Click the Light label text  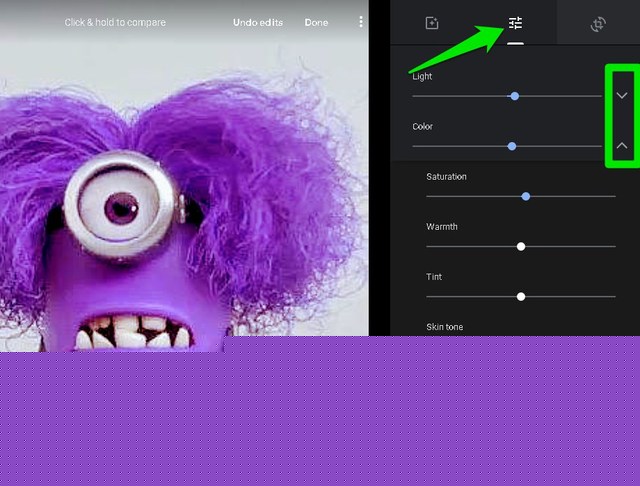pos(422,76)
